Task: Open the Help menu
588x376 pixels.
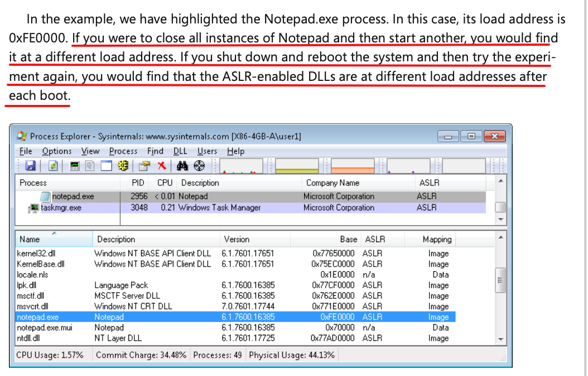Action: click(x=235, y=151)
